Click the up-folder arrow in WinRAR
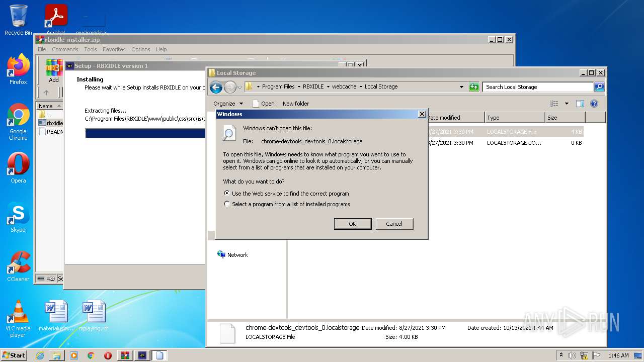Viewport: 644px width, 362px height. pyautogui.click(x=46, y=93)
